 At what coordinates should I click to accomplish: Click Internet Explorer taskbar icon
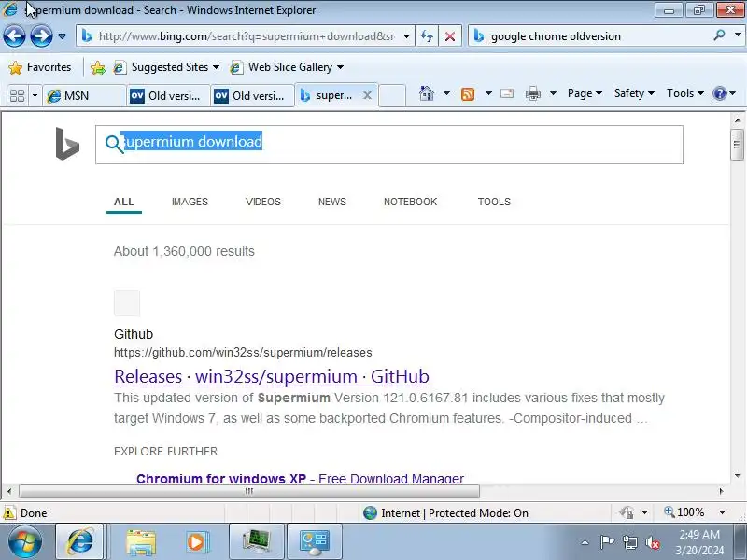coord(80,542)
